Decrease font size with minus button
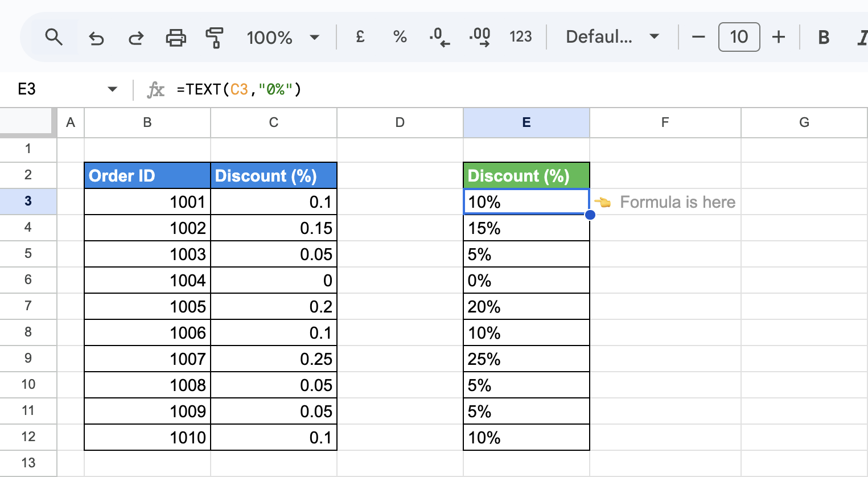 (698, 38)
